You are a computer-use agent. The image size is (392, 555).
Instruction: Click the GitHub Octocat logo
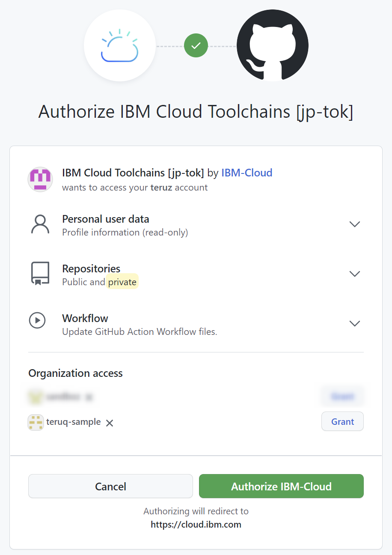(x=272, y=45)
